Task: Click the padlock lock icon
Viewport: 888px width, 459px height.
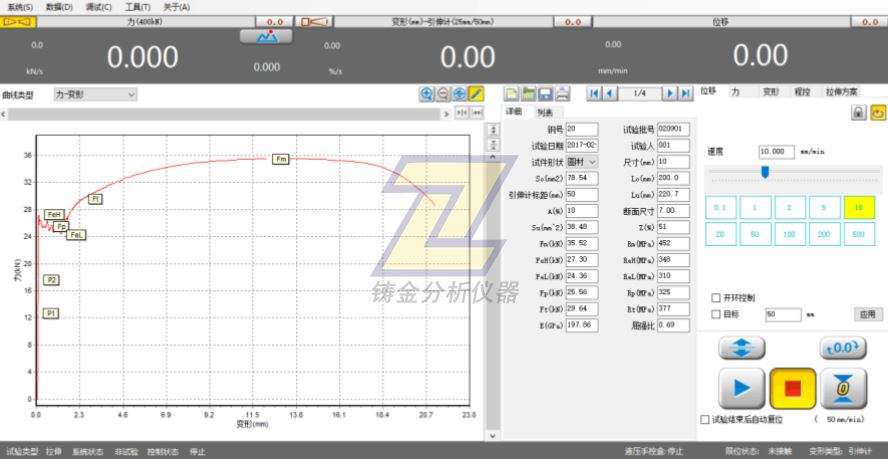Action: [x=857, y=113]
